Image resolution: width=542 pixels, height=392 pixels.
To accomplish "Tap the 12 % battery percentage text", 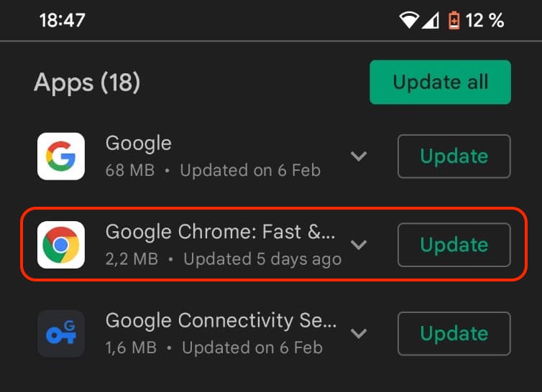I will pos(485,21).
